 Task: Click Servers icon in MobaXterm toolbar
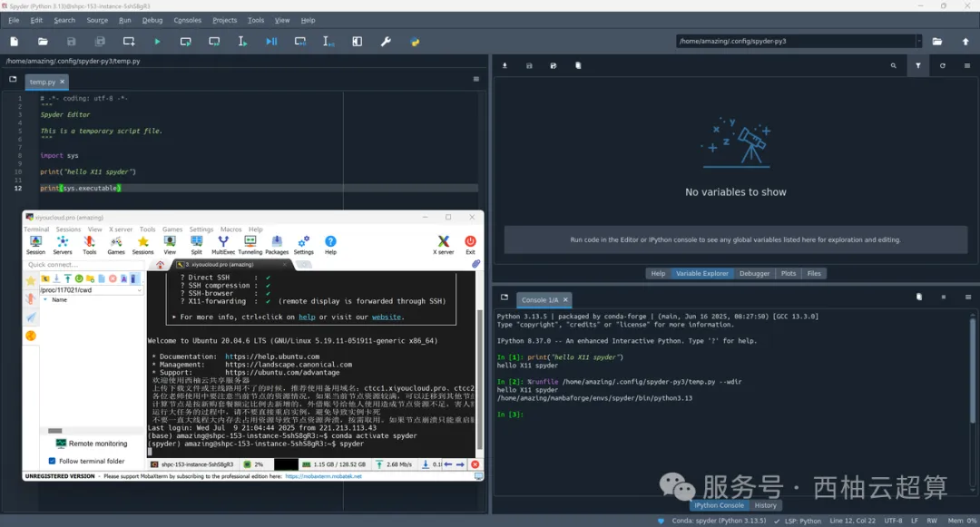tap(63, 245)
